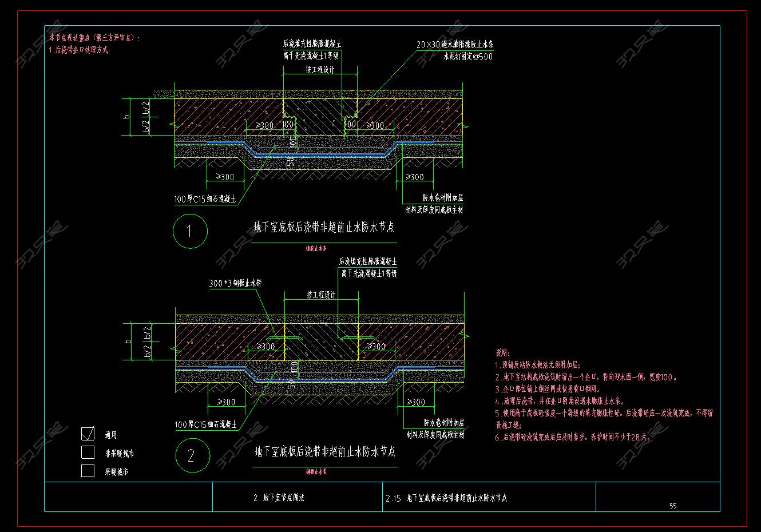The image size is (761, 532).
Task: Select note 1.预铺反粘防水做法无须附加层
Action: 537,365
